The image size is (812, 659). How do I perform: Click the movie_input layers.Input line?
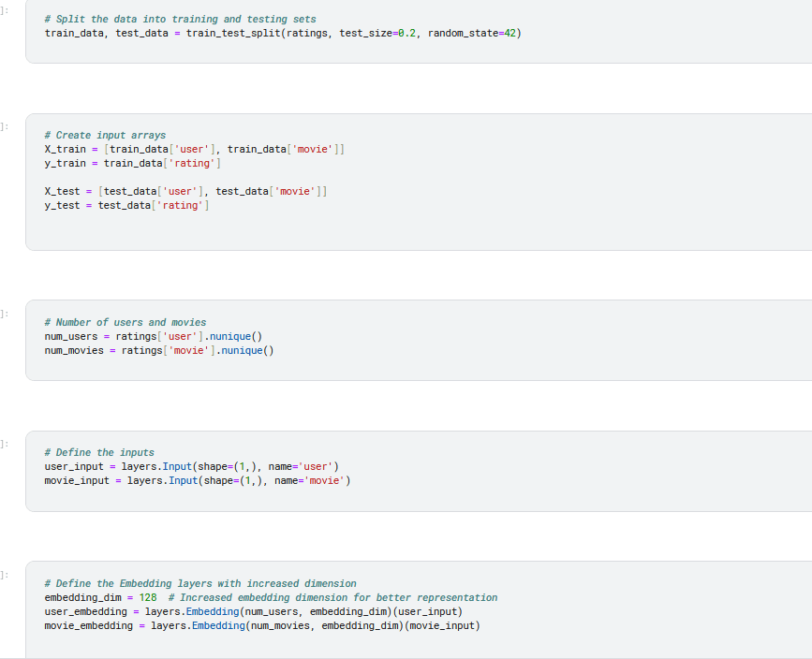coord(198,480)
